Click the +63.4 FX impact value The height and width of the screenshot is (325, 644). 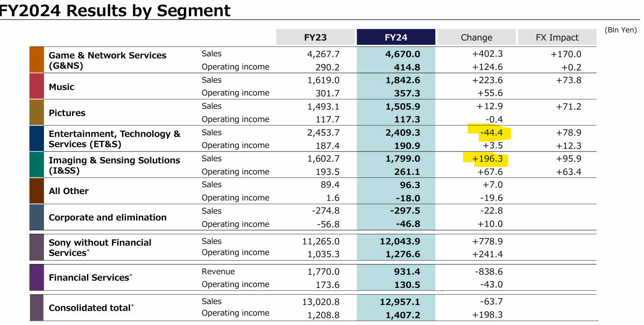[x=569, y=172]
